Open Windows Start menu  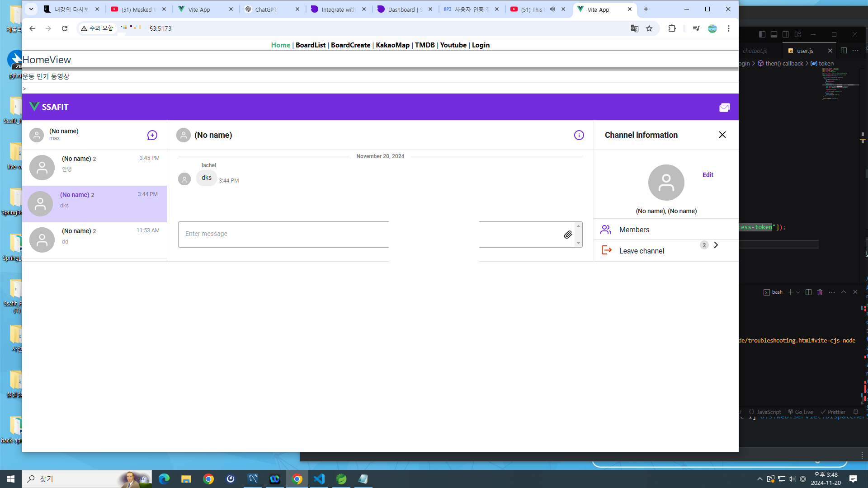coord(11,479)
